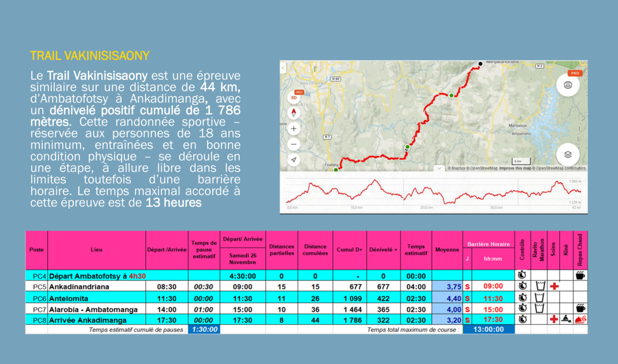Image resolution: width=618 pixels, height=364 pixels.
Task: Zoom in on the map
Action: tap(294, 129)
